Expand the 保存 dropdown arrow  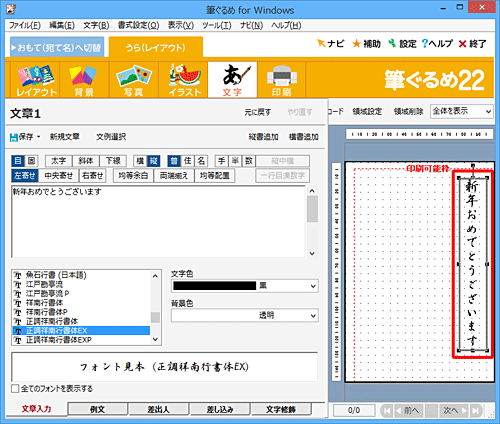(x=38, y=137)
